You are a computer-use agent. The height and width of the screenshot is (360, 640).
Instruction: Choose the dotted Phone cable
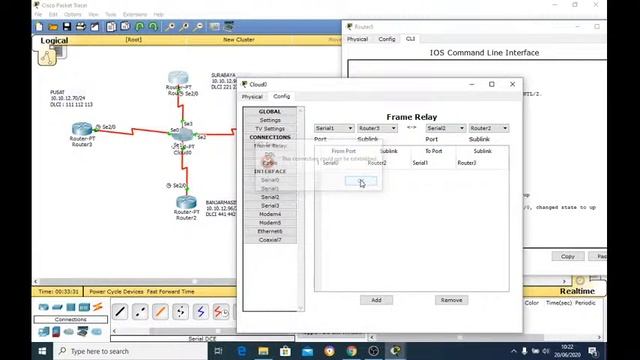[x=180, y=312]
